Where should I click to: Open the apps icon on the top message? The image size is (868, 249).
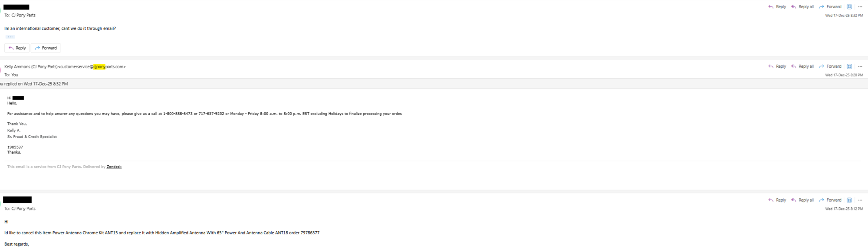[849, 7]
